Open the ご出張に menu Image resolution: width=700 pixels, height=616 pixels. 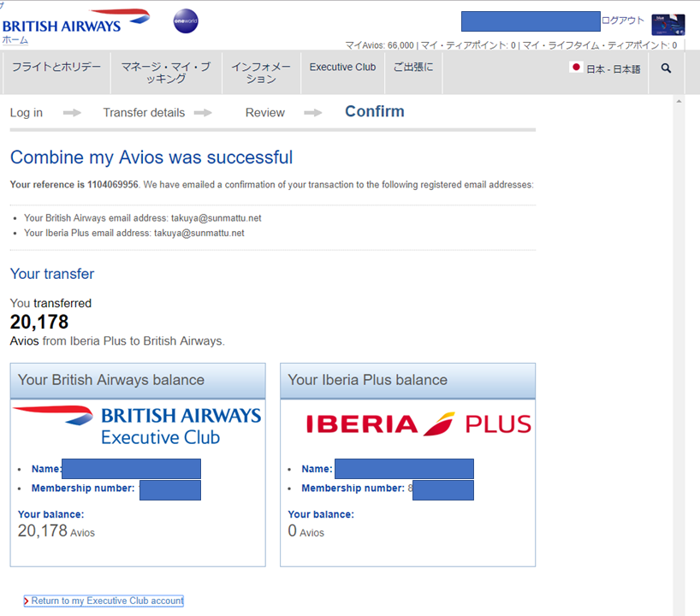pos(413,68)
